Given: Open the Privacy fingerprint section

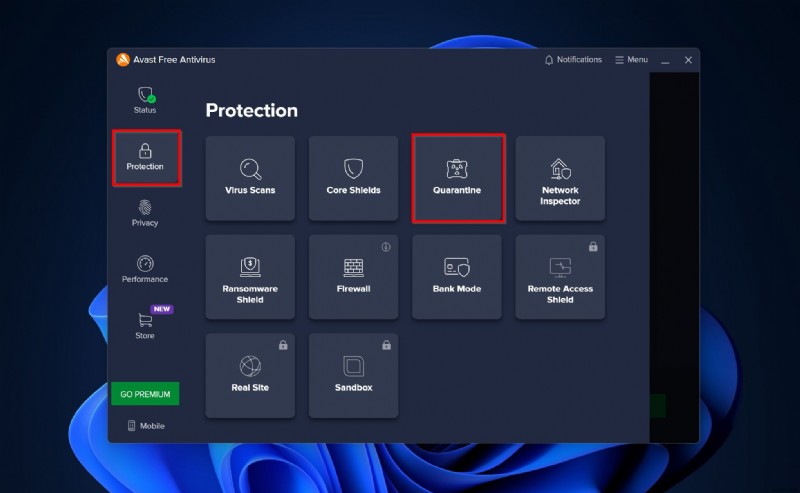Looking at the screenshot, I should (145, 213).
